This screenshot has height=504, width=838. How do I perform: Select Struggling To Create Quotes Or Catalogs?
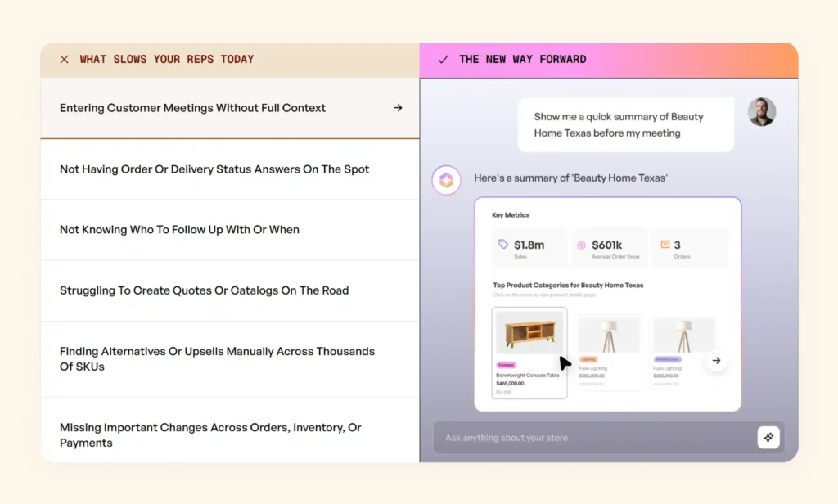coord(230,290)
